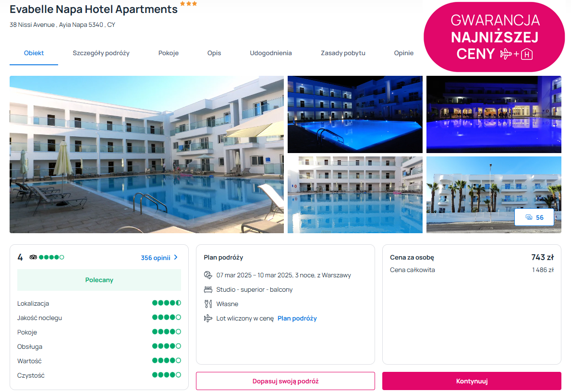Expand reviews using the arrow next to 356 opinii
This screenshot has height=392, width=571.
click(x=176, y=257)
